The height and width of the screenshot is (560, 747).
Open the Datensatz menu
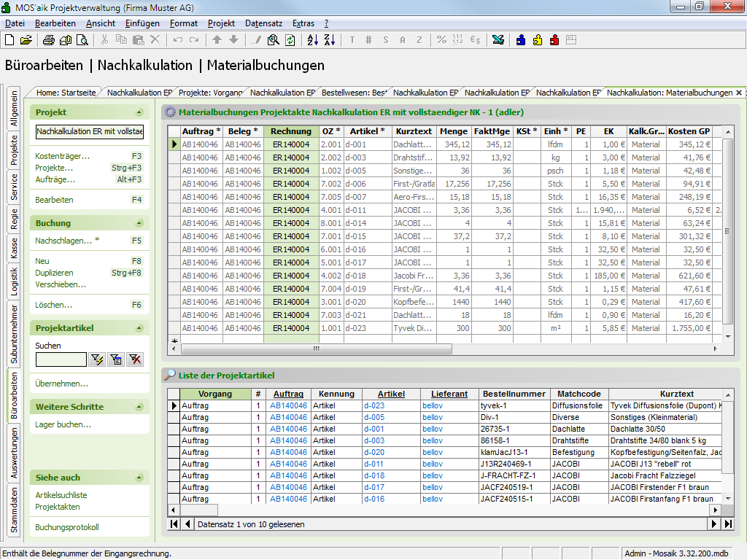[263, 23]
